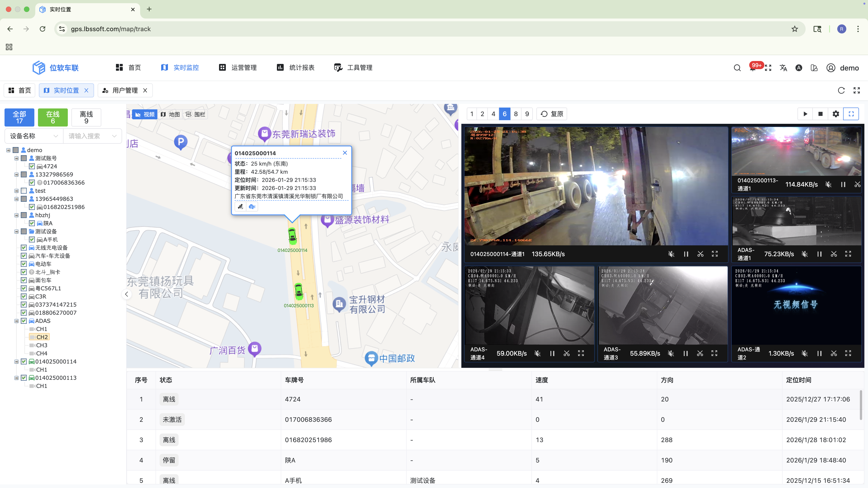Pause the 014025000113-通道1 stream

pyautogui.click(x=843, y=185)
